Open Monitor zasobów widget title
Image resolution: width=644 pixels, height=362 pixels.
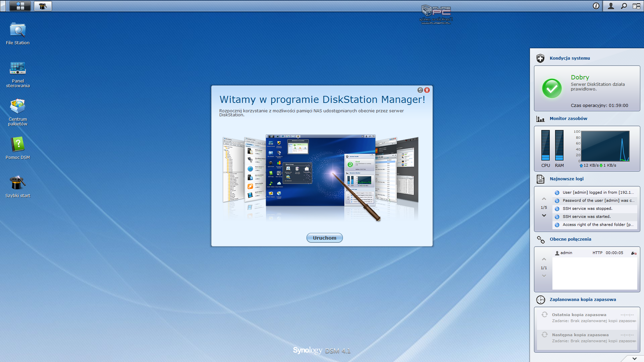click(568, 119)
